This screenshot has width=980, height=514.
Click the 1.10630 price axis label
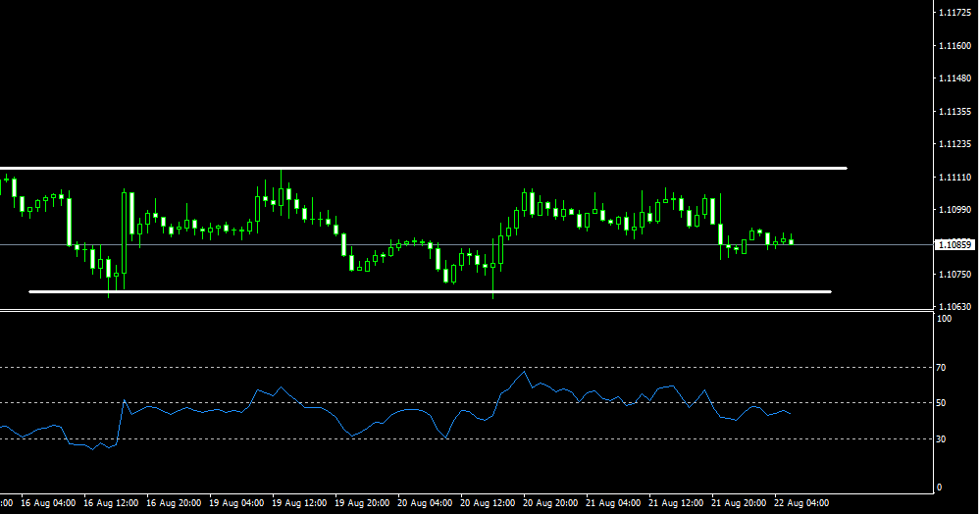tap(955, 306)
